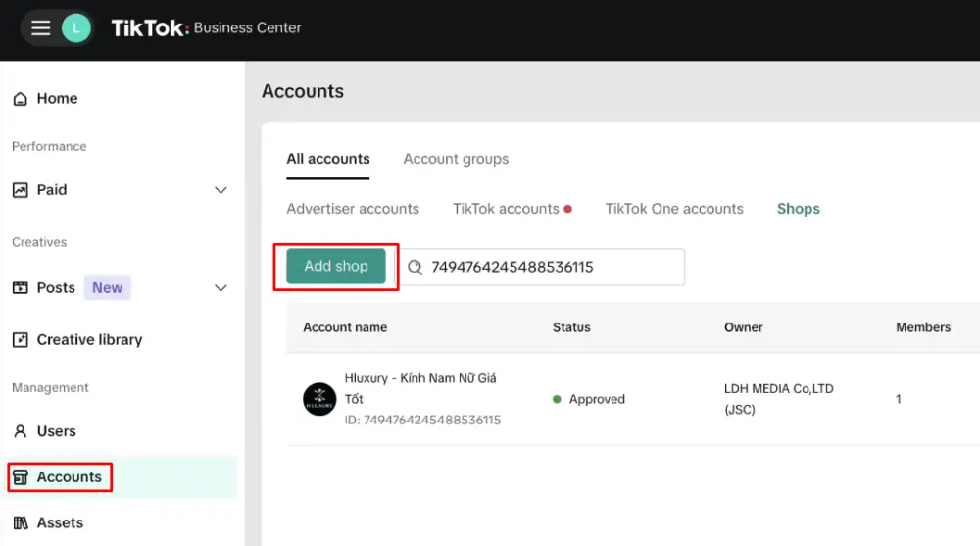Click the Accounts page heading
This screenshot has width=980, height=546.
click(303, 91)
